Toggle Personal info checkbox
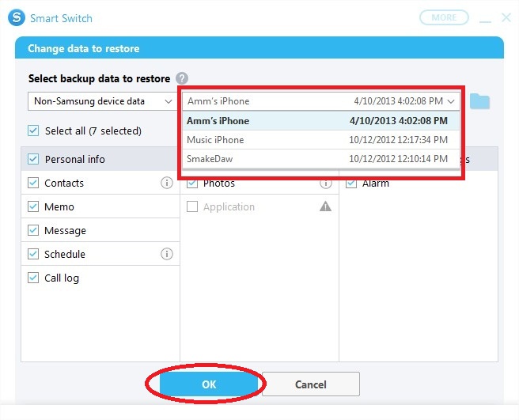The width and height of the screenshot is (519, 420). 33,159
